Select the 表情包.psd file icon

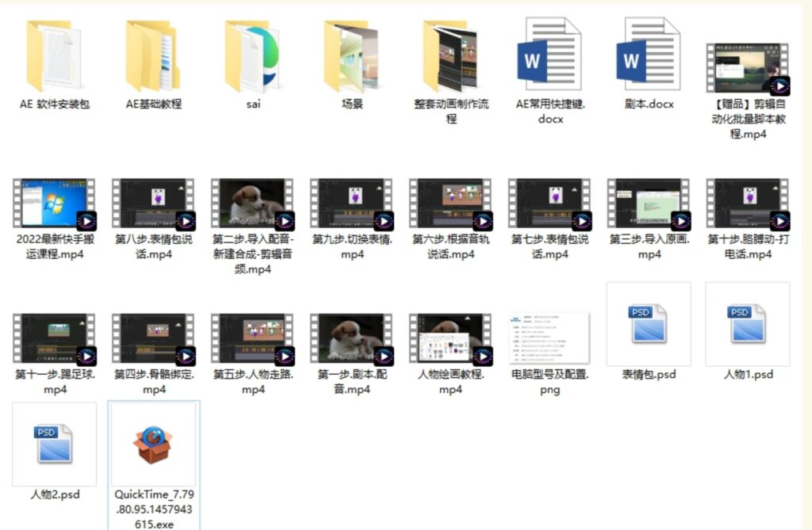tap(649, 324)
